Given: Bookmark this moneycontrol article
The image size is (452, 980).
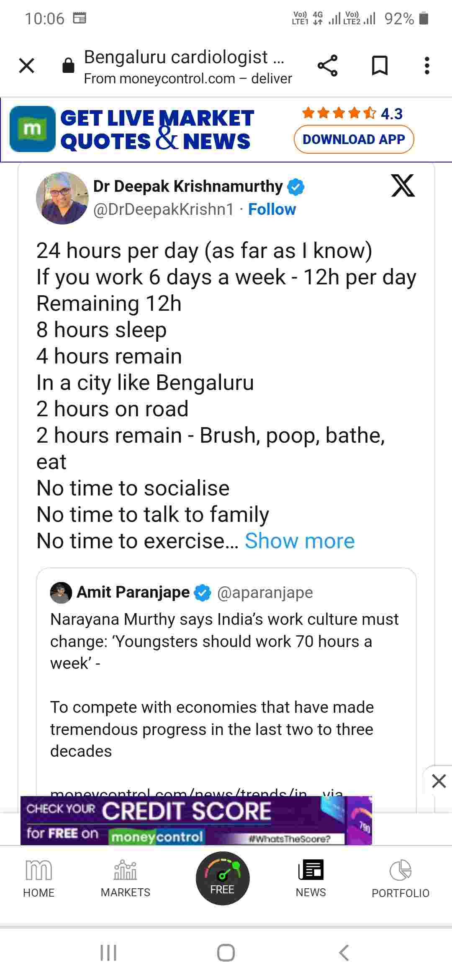Looking at the screenshot, I should (x=380, y=66).
